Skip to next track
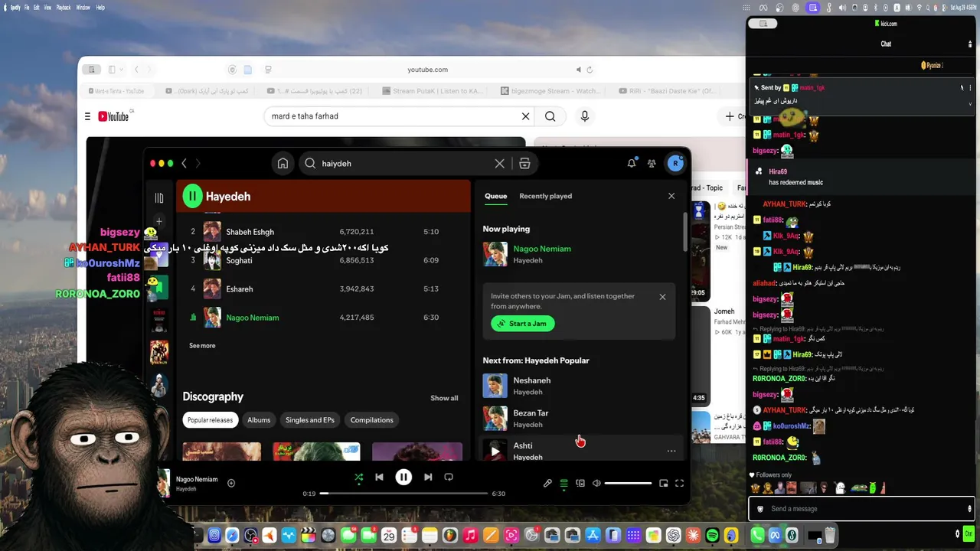The width and height of the screenshot is (980, 551). point(428,477)
